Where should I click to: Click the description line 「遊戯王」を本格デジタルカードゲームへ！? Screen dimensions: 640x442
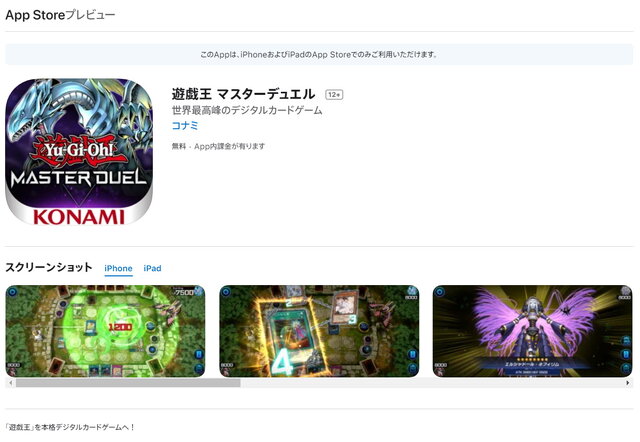[70, 427]
